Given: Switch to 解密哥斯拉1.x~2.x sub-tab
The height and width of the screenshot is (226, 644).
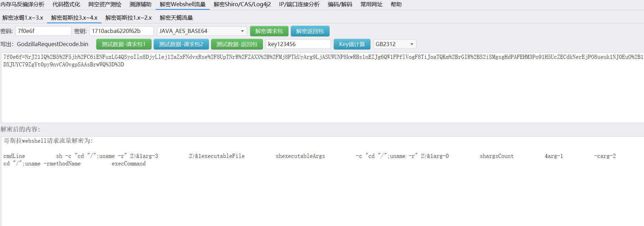Looking at the screenshot, I should click(x=129, y=18).
